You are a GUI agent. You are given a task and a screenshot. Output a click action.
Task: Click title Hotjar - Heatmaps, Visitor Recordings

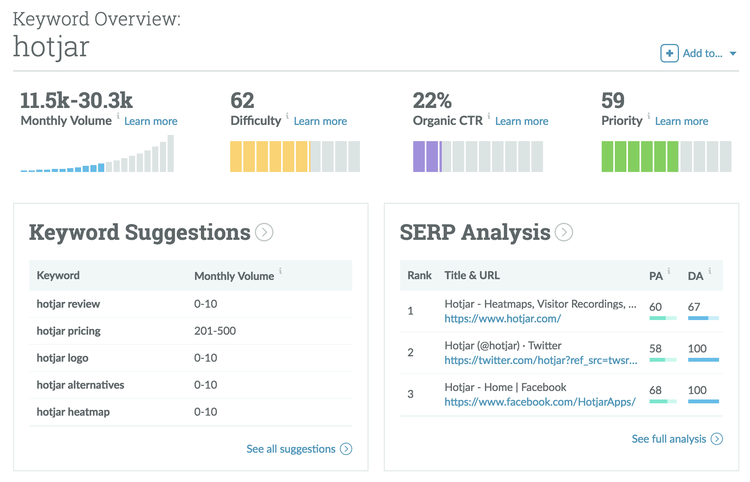pos(540,304)
